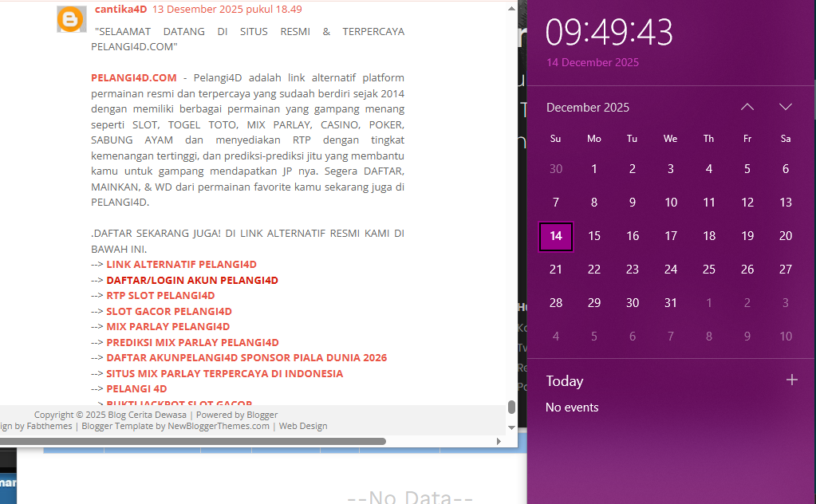Open the PELANGI4D.COM link

point(134,78)
